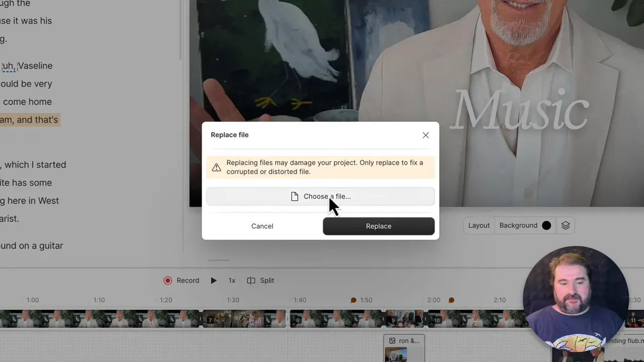
Task: Click the 1:20 mark on the timeline ruler
Action: [166, 300]
